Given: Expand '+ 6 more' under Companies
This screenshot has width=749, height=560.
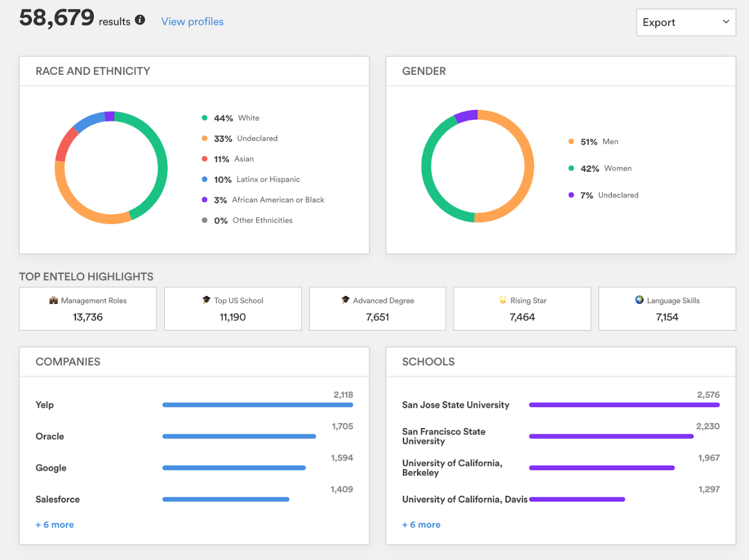Looking at the screenshot, I should 54,524.
